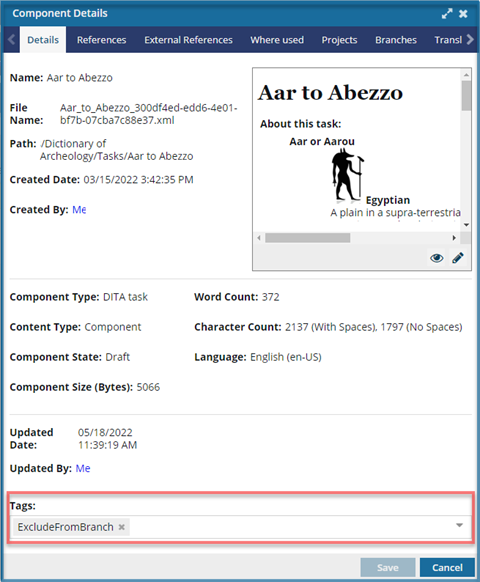
Task: Select the External References tab
Action: (x=188, y=40)
